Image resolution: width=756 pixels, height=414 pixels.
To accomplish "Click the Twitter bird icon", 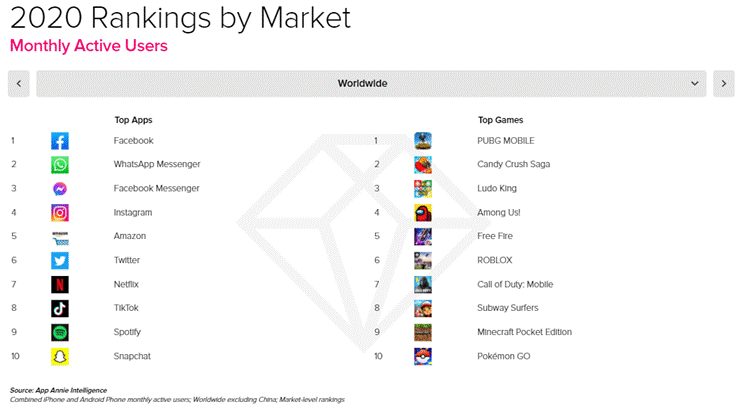I will (x=60, y=260).
